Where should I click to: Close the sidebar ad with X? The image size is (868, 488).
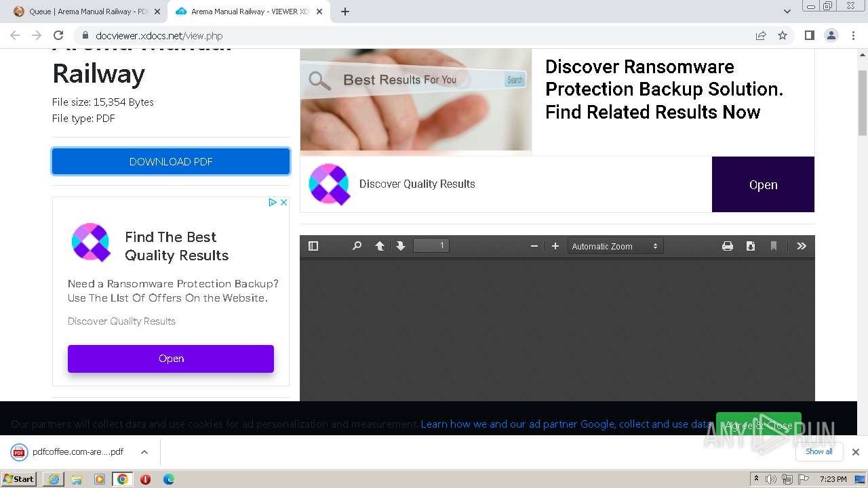tap(284, 202)
